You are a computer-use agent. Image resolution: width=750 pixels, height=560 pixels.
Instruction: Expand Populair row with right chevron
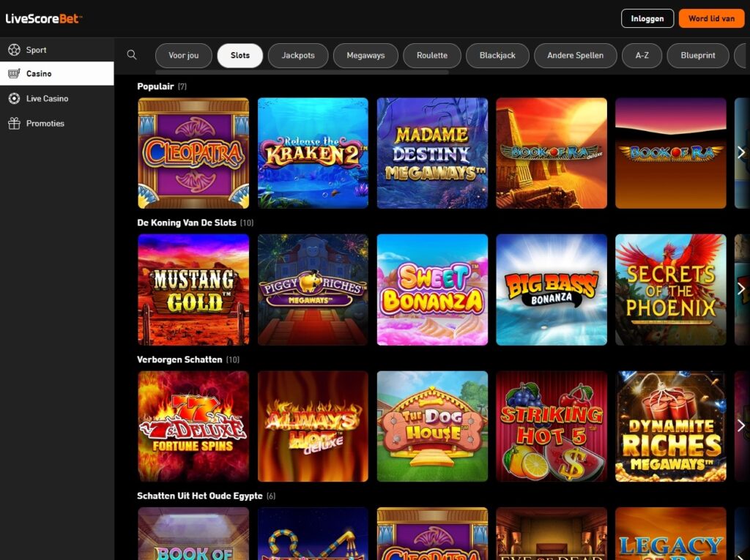741,152
